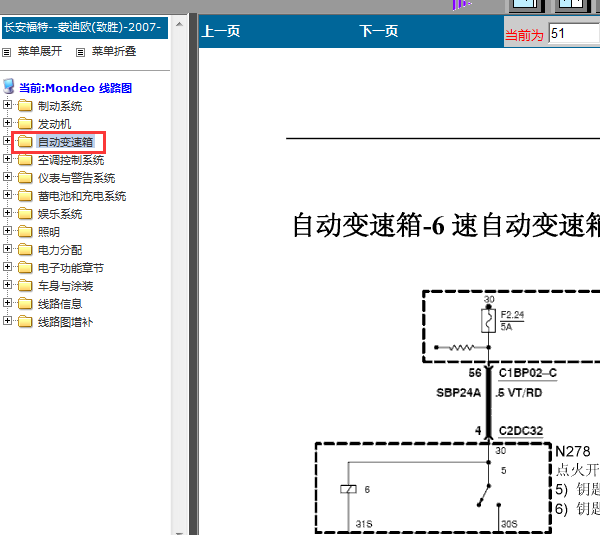Expand the 自动变速箱 tree node
The height and width of the screenshot is (535, 600).
tap(7, 140)
